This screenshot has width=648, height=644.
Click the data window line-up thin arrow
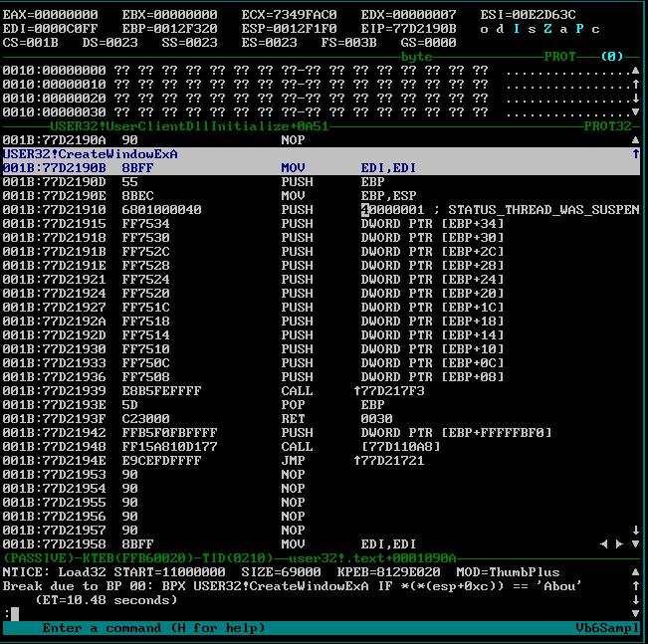tap(636, 85)
